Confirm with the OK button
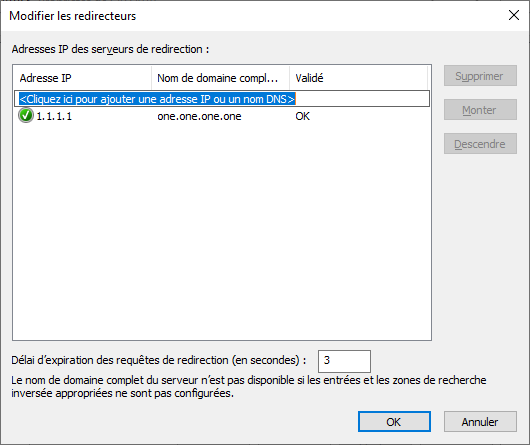The height and width of the screenshot is (445, 530). point(394,422)
